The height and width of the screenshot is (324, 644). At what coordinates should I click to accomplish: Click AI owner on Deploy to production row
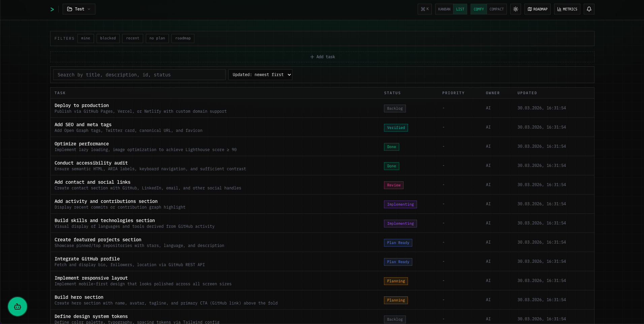[488, 108]
